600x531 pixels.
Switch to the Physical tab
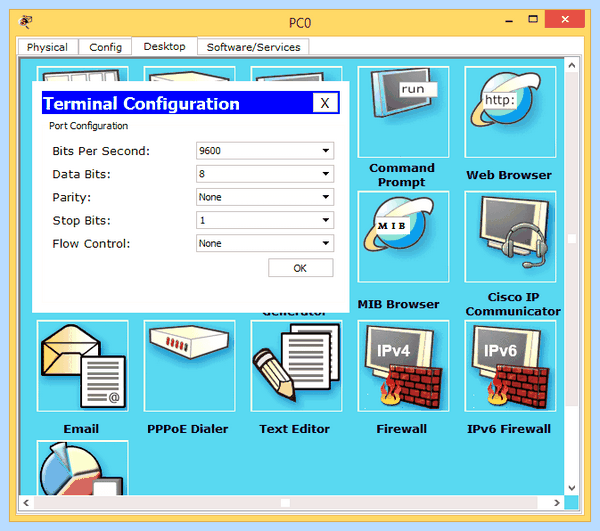tap(47, 47)
